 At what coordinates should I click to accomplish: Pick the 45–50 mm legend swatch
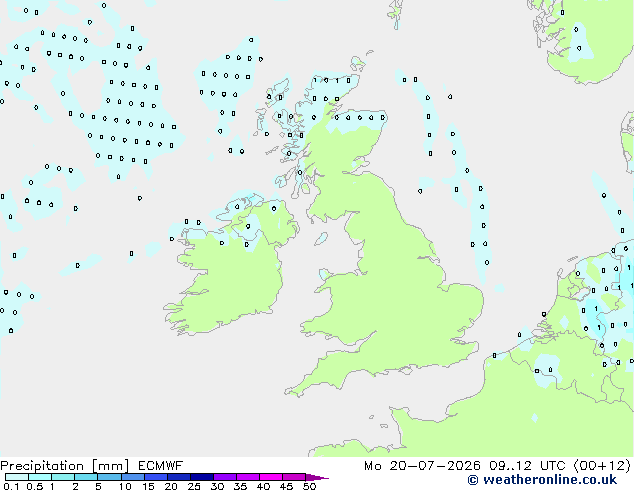(x=294, y=477)
